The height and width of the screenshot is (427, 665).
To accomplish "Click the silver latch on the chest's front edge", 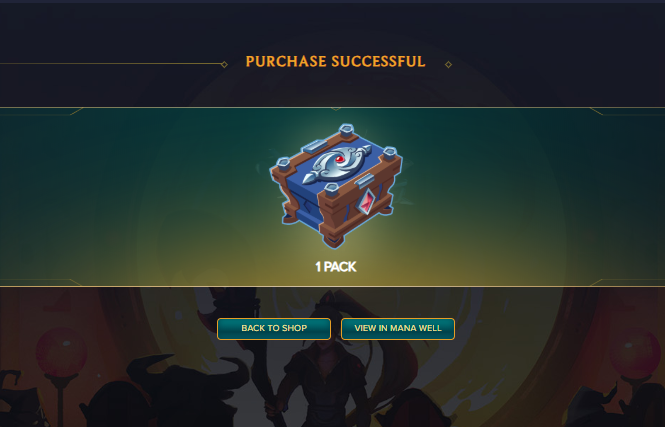I will click(x=365, y=180).
